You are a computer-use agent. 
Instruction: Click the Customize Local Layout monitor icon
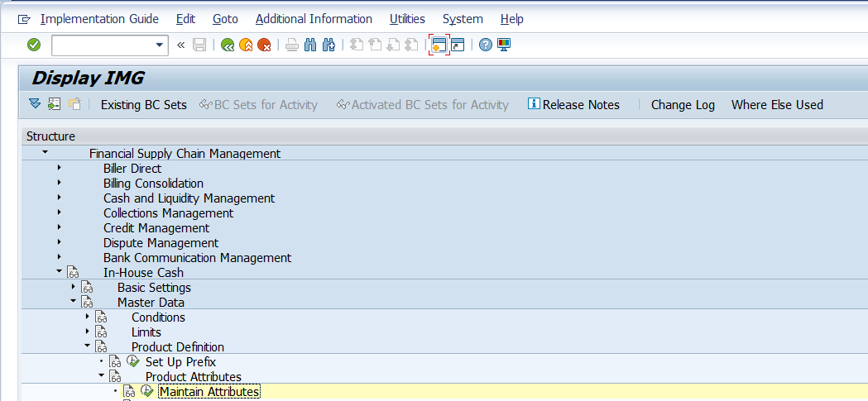[x=504, y=45]
